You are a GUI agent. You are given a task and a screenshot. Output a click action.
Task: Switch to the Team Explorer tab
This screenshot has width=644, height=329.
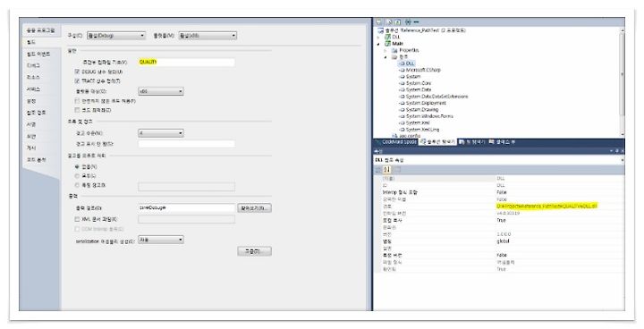472,142
